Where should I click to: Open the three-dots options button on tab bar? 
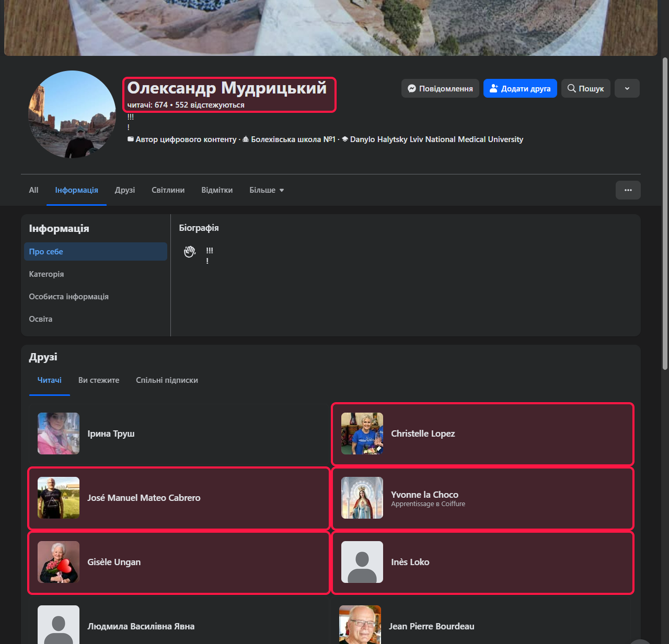[x=628, y=190]
